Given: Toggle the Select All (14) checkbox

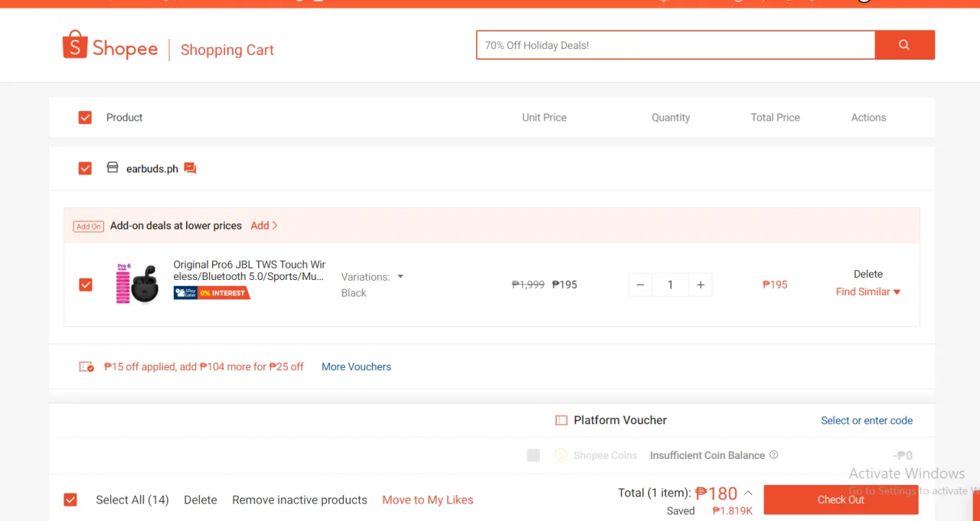Looking at the screenshot, I should tap(70, 500).
